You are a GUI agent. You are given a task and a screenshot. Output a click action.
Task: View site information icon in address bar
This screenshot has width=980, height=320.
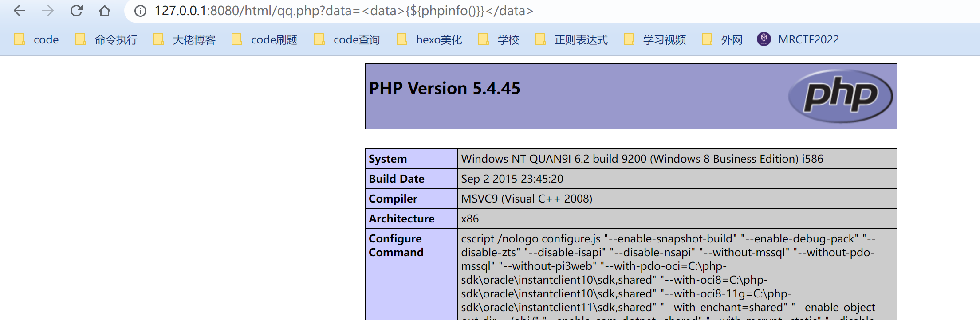point(140,11)
